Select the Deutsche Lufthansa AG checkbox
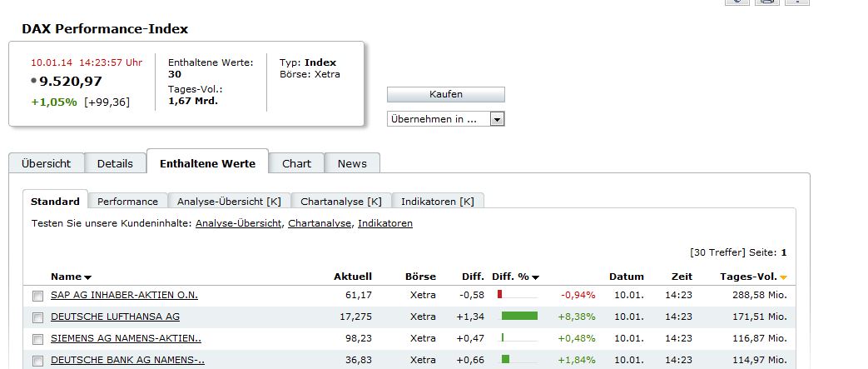Screen dimensions: 868x369 click(37, 317)
